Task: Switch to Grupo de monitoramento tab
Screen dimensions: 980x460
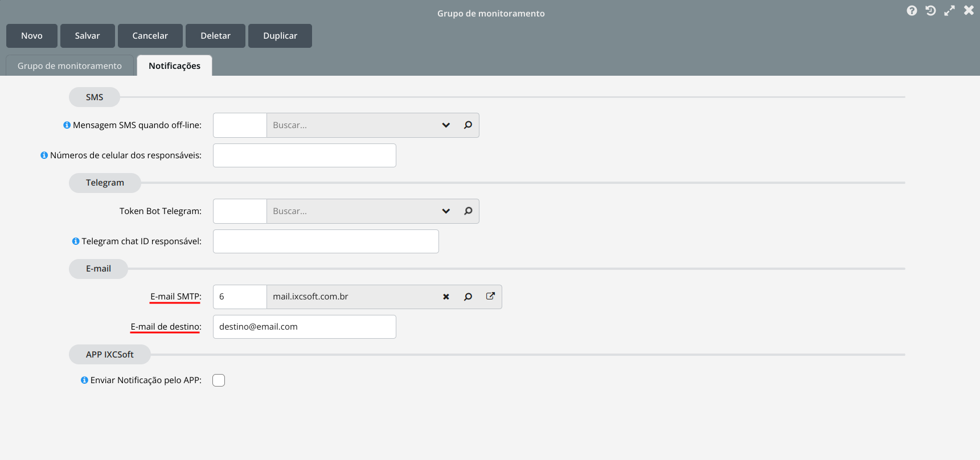Action: [x=69, y=65]
